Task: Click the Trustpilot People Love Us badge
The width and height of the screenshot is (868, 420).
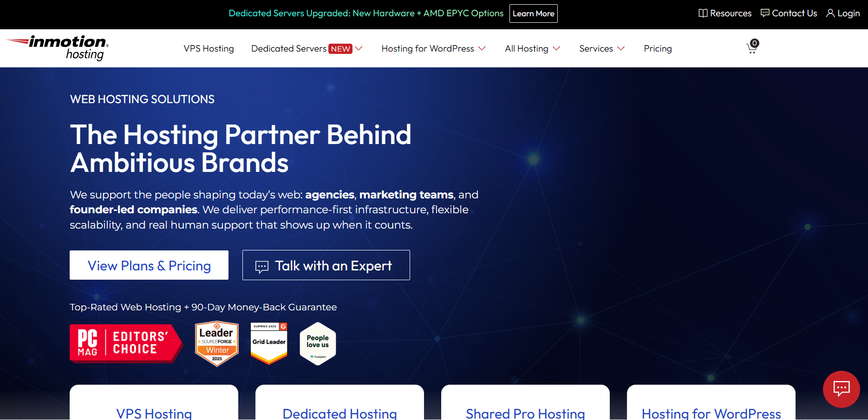Action: click(x=318, y=343)
